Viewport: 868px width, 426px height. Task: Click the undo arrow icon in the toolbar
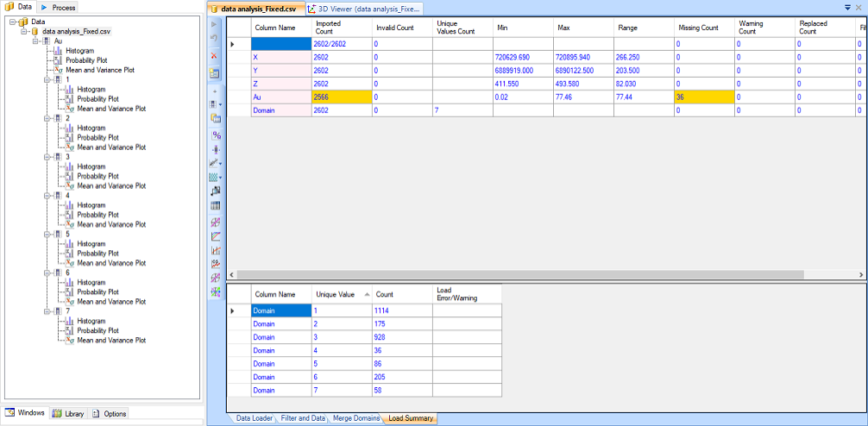(215, 40)
